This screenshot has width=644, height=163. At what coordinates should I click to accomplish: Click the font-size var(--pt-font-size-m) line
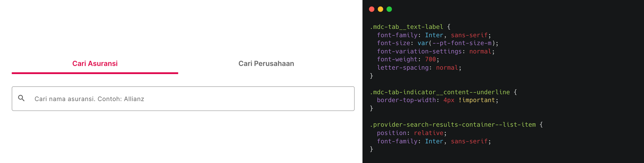(x=438, y=43)
